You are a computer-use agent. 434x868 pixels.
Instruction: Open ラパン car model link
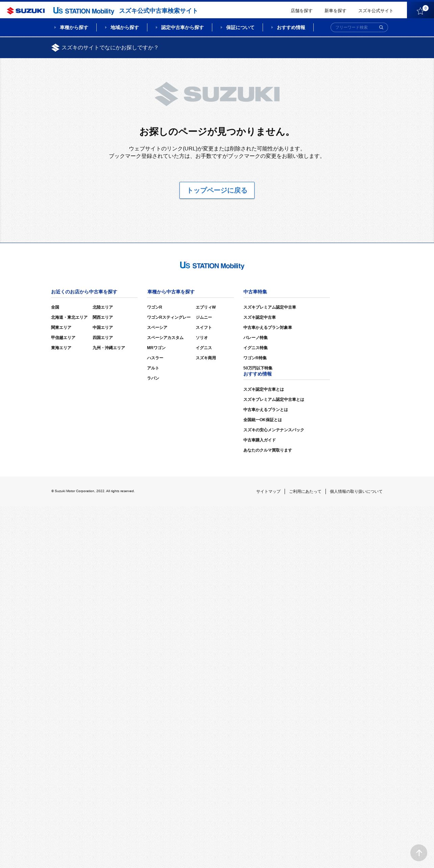(x=153, y=378)
